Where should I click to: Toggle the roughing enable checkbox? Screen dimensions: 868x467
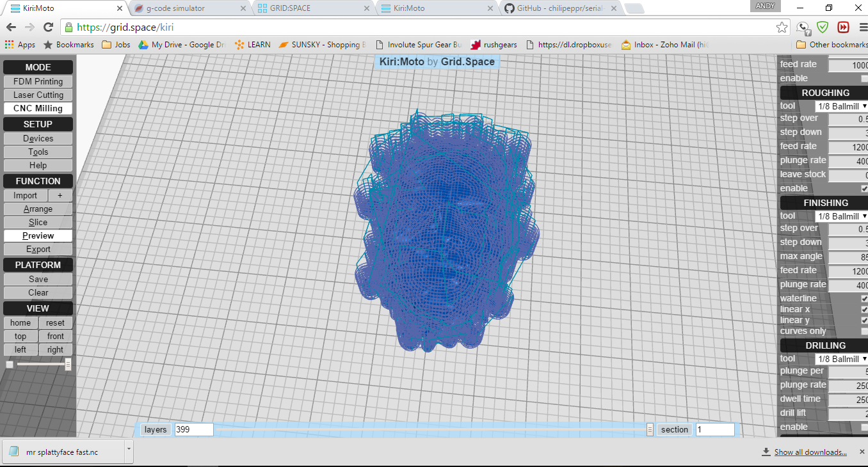[x=864, y=189]
